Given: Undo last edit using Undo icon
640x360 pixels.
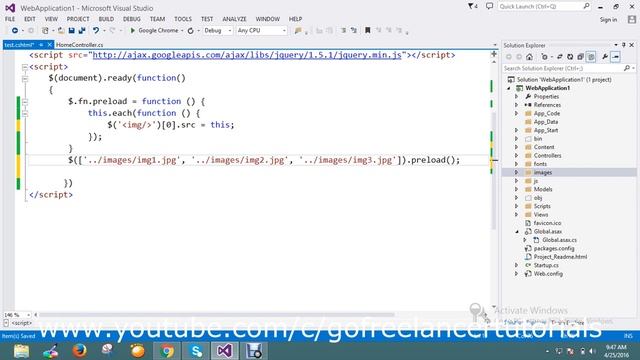Looking at the screenshot, I should (96, 31).
